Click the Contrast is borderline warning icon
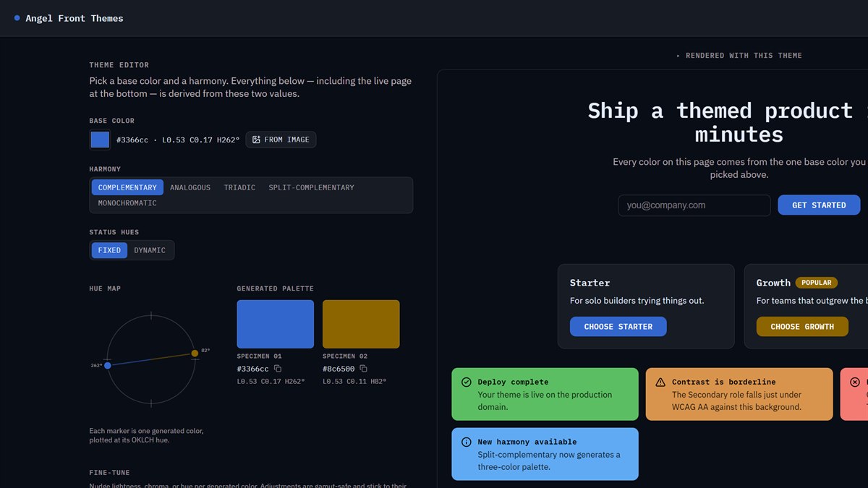Image resolution: width=868 pixels, height=488 pixels. (660, 382)
